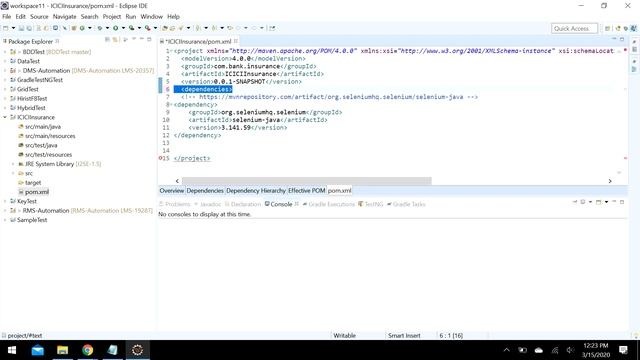Show hidden system tray icons chevron
The width and height of the screenshot is (640, 360).
507,350
